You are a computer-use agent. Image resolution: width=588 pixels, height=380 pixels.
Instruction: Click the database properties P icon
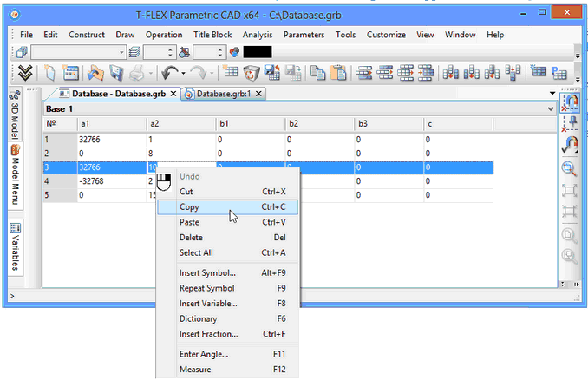559,73
